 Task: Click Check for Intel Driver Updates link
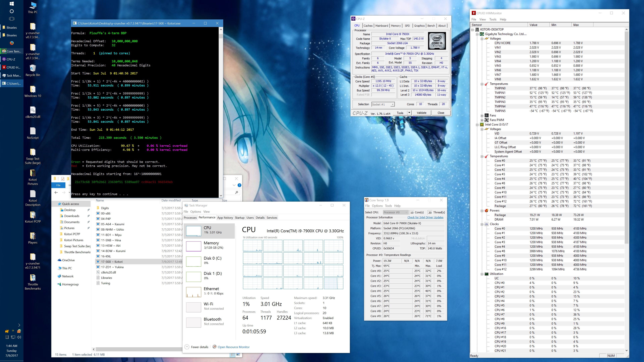click(425, 217)
